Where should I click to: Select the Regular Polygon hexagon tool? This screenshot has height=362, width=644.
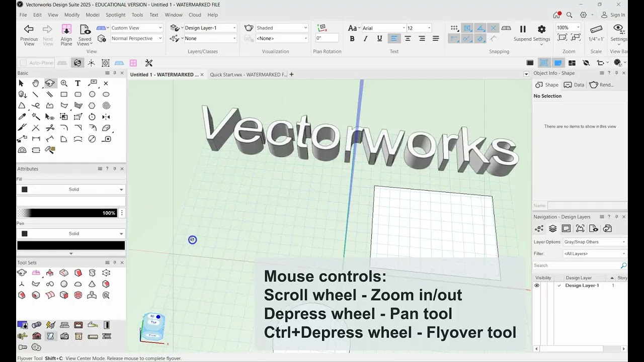pos(92,106)
